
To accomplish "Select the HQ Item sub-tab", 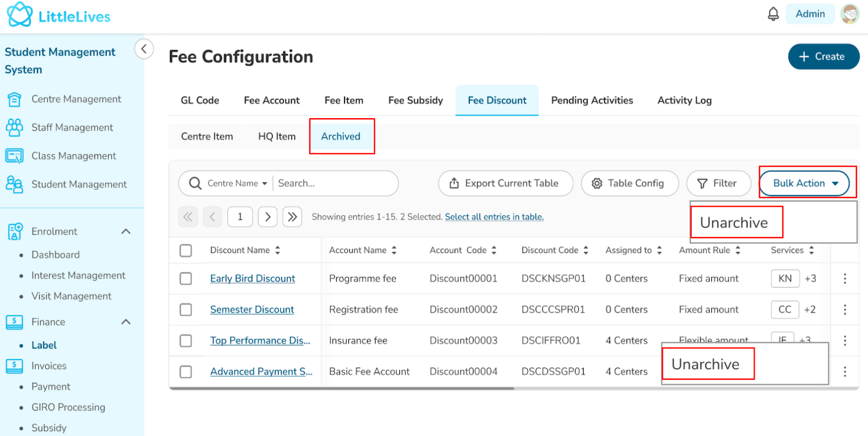I will pos(277,137).
